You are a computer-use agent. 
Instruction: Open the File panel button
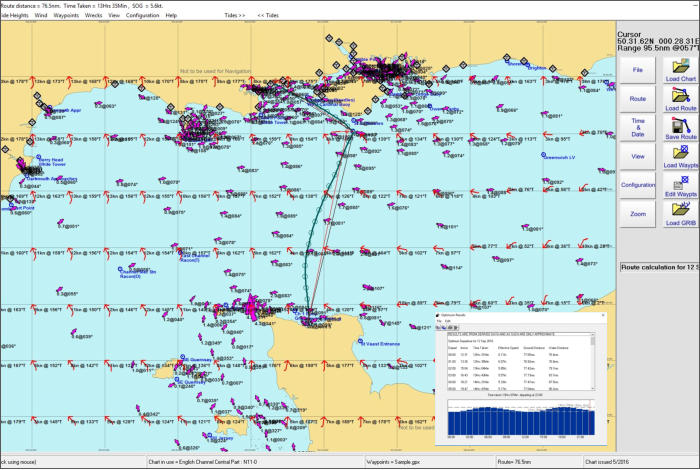click(638, 70)
